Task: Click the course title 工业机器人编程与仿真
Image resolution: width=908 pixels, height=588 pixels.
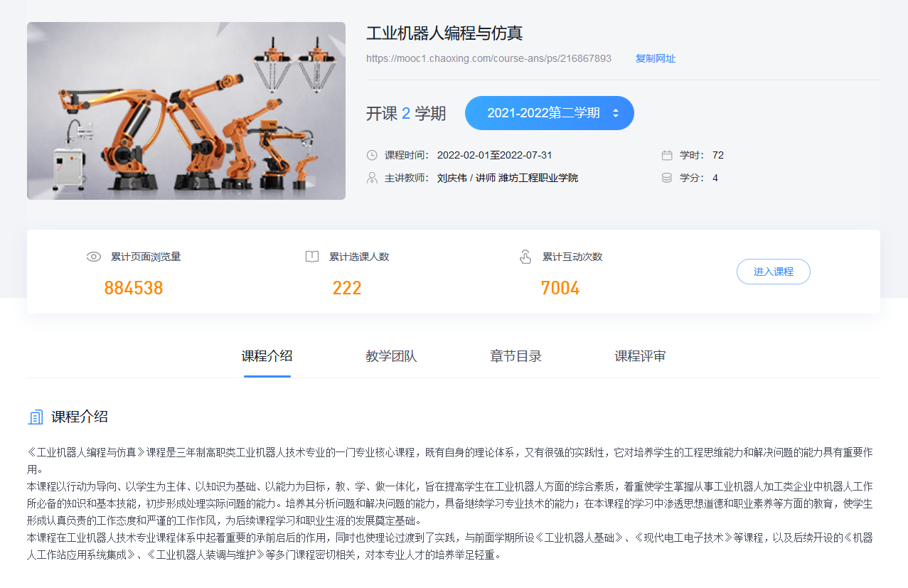Action: coord(444,33)
